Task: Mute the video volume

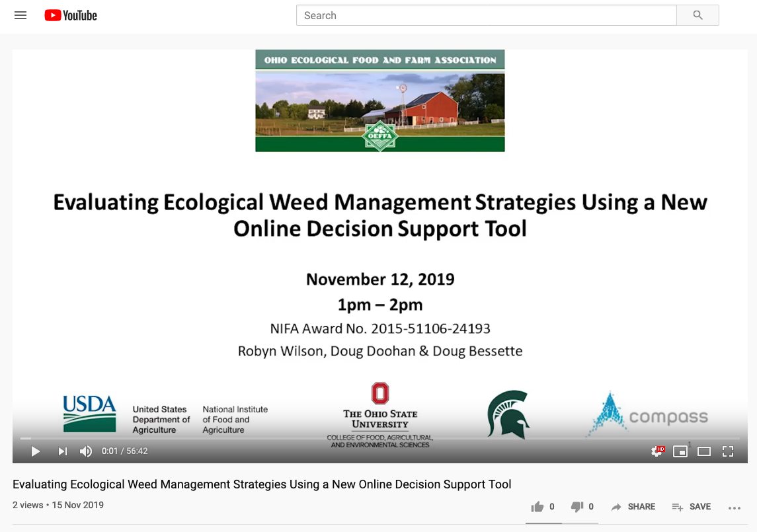Action: (x=86, y=451)
